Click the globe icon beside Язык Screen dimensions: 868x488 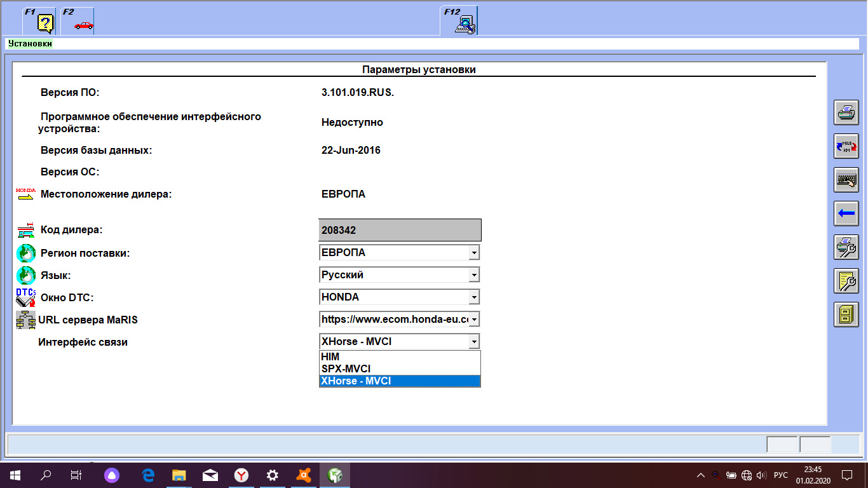[25, 275]
